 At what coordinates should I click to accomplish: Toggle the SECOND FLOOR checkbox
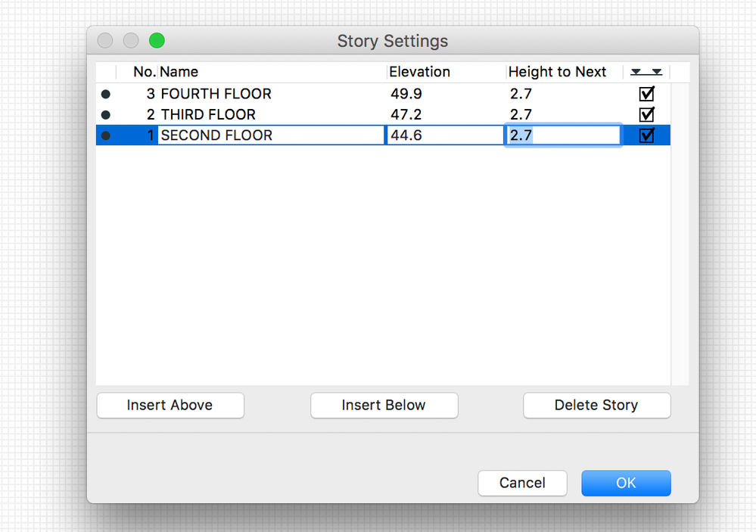646,135
